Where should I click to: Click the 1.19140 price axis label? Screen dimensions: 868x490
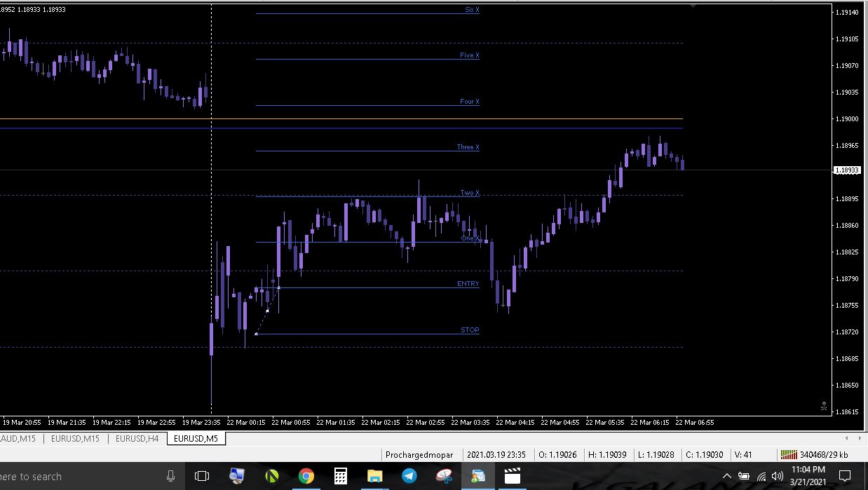pyautogui.click(x=847, y=13)
